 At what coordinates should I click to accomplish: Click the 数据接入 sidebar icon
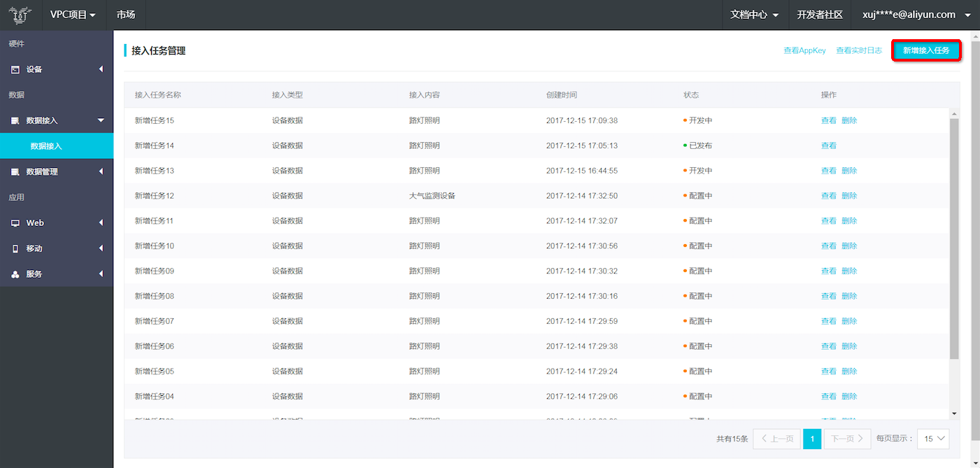(x=15, y=120)
